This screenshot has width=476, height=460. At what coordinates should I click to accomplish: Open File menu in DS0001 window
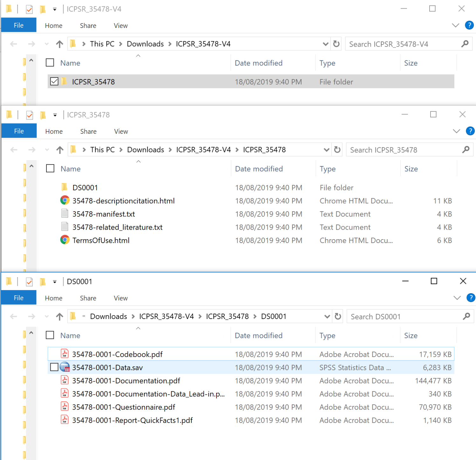point(18,298)
